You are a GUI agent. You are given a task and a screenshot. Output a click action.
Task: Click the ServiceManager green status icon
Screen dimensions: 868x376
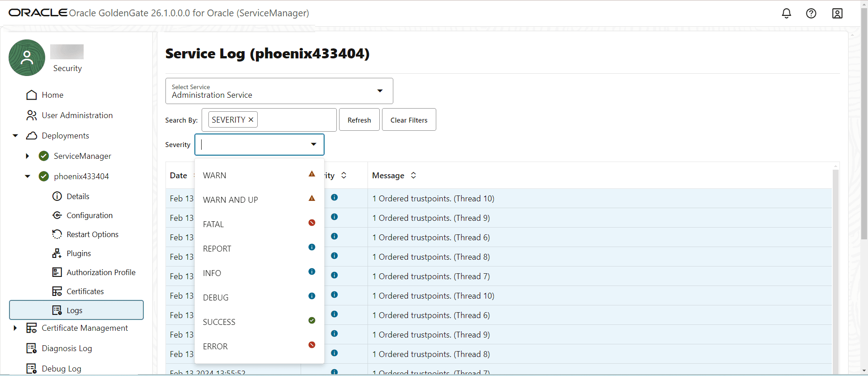point(44,156)
